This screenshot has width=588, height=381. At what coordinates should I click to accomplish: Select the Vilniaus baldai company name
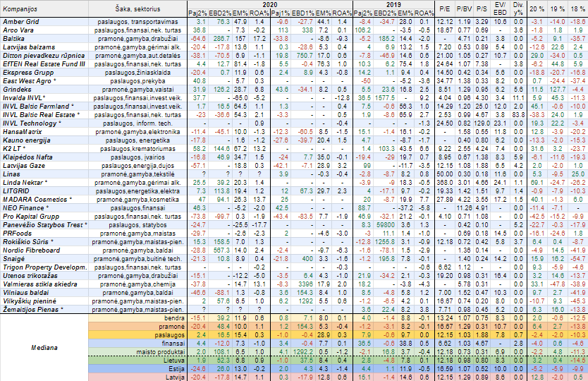[x=25, y=293]
